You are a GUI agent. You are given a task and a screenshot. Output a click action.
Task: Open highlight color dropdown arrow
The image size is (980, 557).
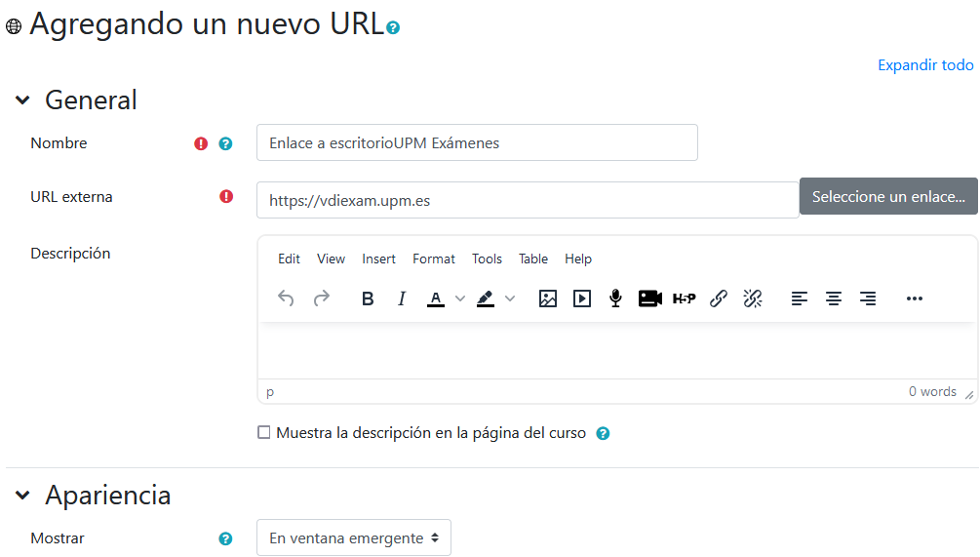tap(510, 298)
